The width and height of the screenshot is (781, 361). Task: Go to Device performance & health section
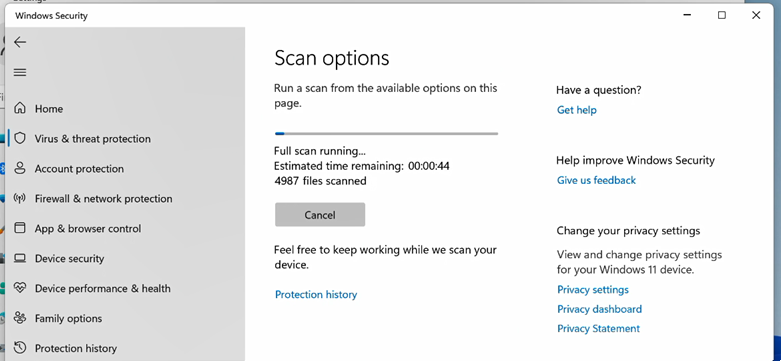[103, 288]
